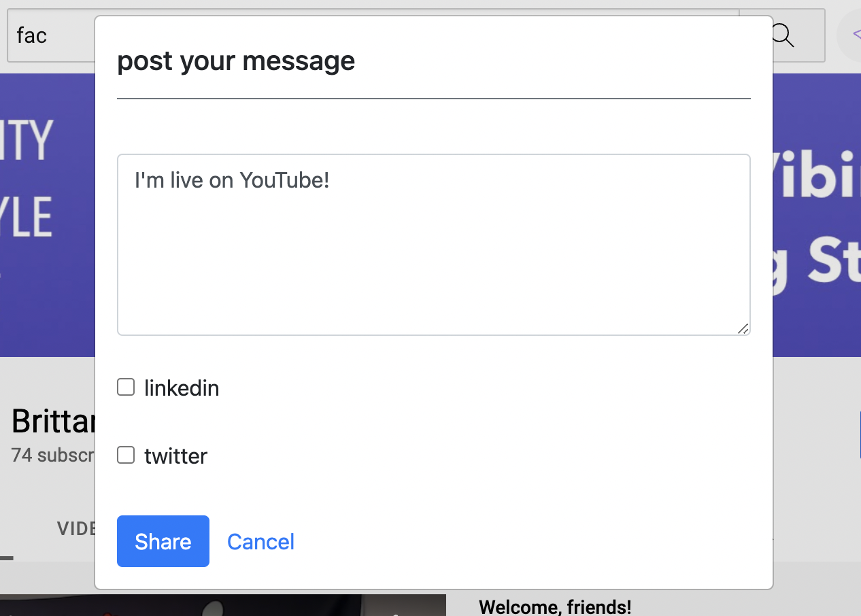Image resolution: width=861 pixels, height=616 pixels.
Task: Click the purple banner right of dialog
Action: coord(817,215)
